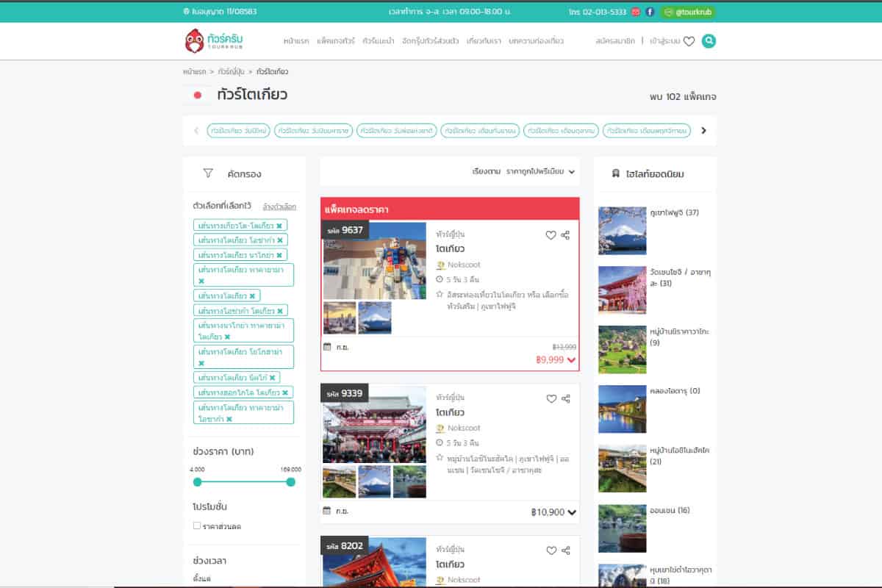Click the Tourkrub logo
The height and width of the screenshot is (588, 882).
point(214,41)
